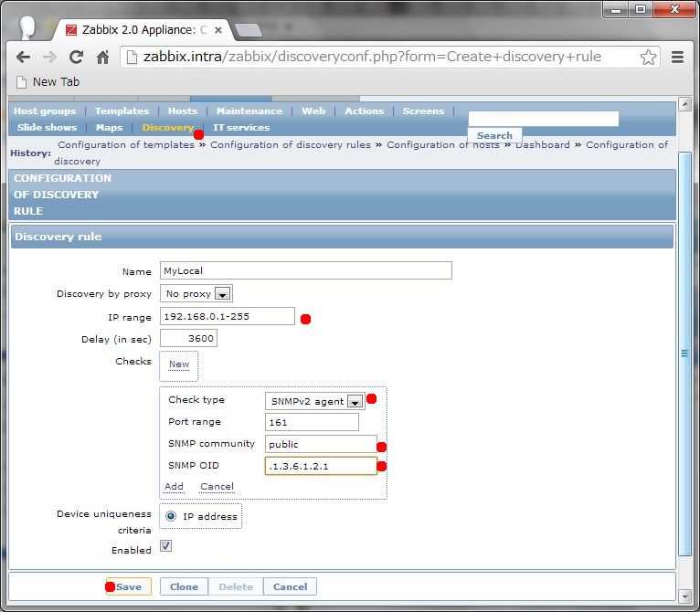Click the Save button
Image resolution: width=700 pixels, height=612 pixels.
tap(129, 586)
